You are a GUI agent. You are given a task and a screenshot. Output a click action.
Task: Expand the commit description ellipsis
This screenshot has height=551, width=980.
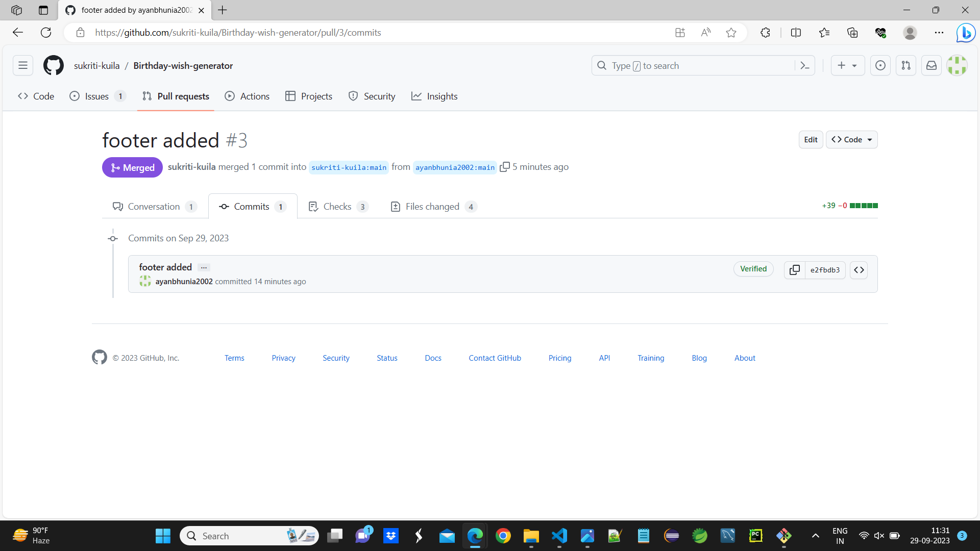click(204, 267)
